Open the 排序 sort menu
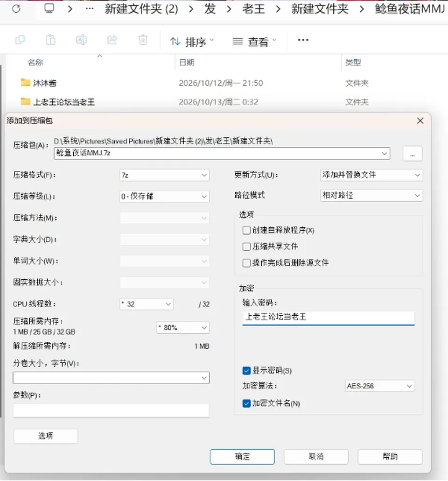The width and height of the screenshot is (448, 481). 192,42
